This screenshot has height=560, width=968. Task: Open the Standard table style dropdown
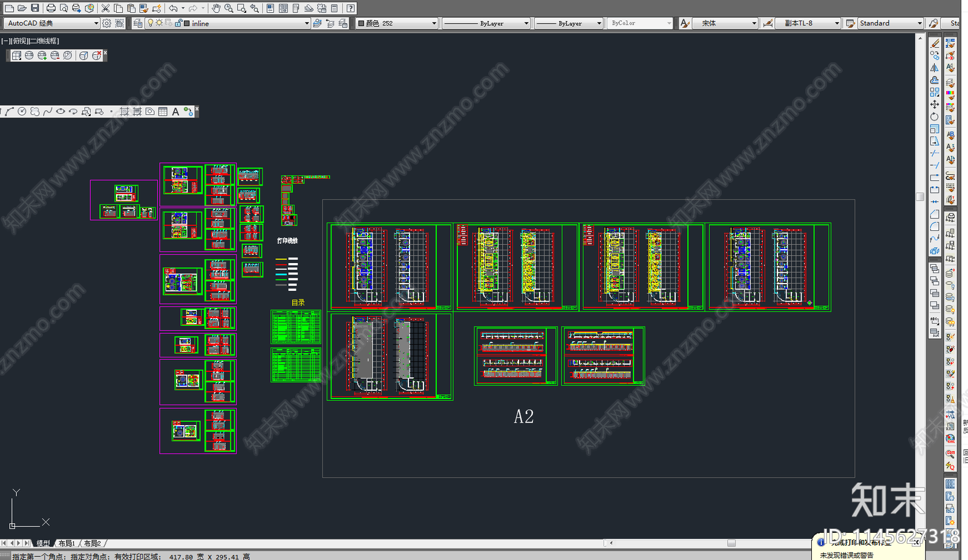(x=920, y=24)
